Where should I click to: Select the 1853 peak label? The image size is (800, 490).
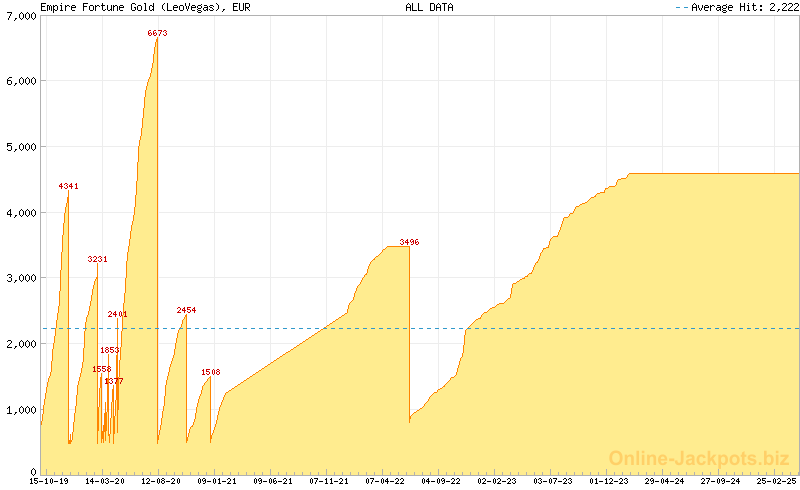pyautogui.click(x=110, y=350)
